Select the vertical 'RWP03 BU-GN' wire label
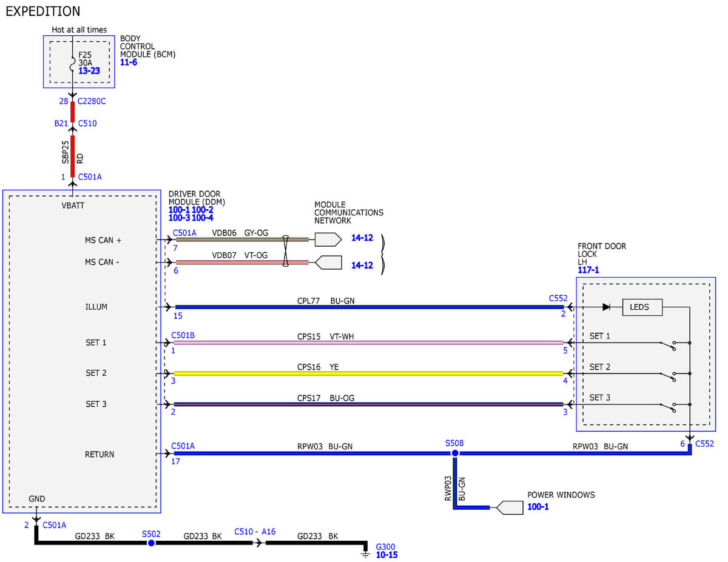 (455, 487)
